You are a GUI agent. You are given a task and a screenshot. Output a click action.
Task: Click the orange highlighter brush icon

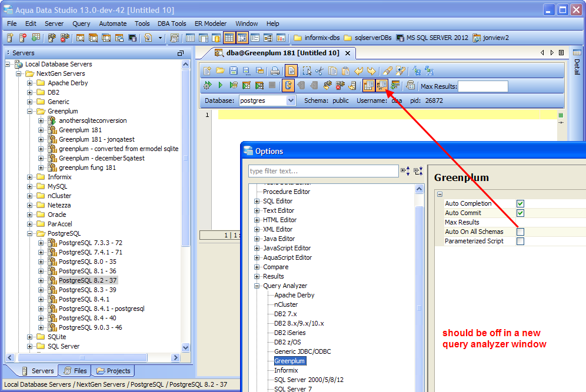388,71
